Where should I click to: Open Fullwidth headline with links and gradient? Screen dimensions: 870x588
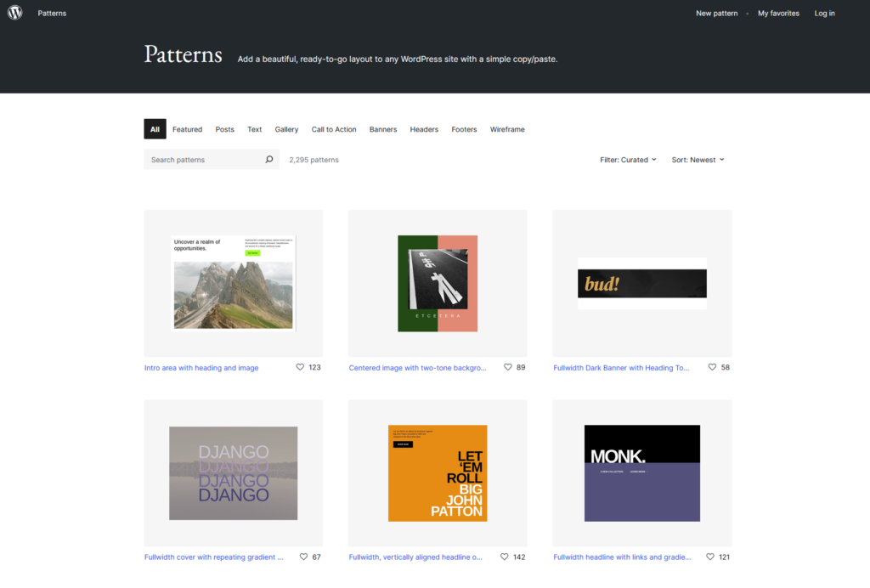(622, 557)
